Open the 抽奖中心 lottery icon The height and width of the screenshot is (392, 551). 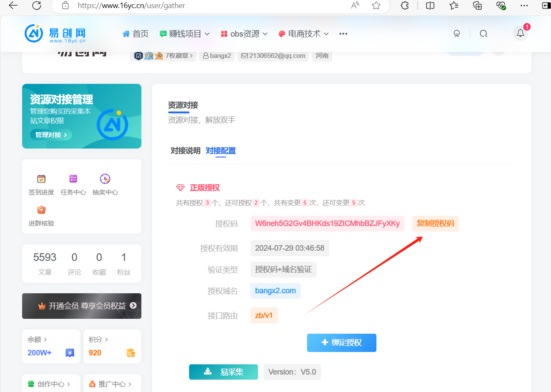(105, 185)
